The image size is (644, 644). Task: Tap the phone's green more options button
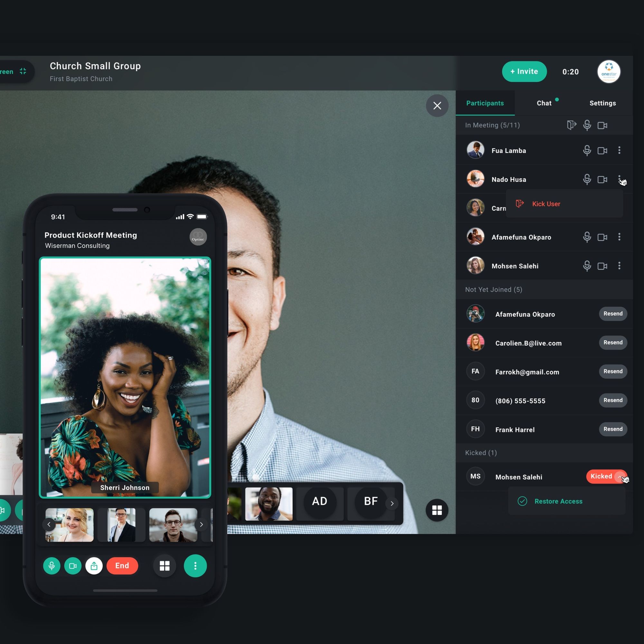coord(195,566)
